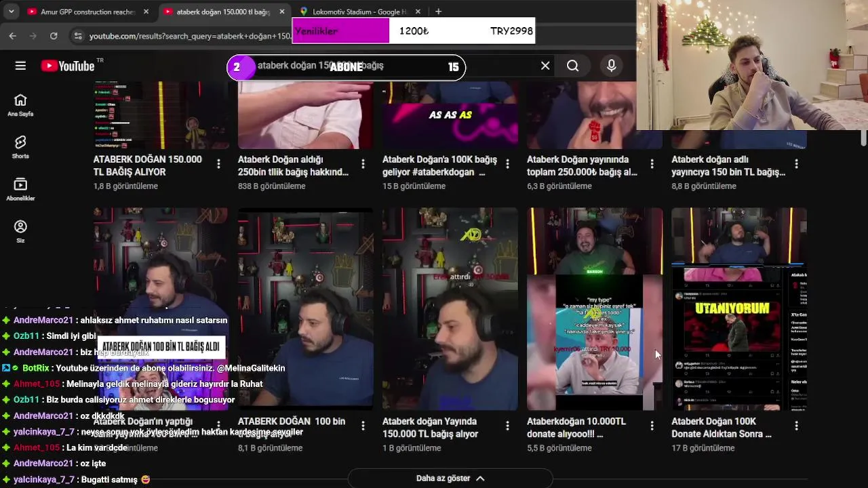868x488 pixels.
Task: Click the ABONE subscriber goal bar
Action: [346, 67]
